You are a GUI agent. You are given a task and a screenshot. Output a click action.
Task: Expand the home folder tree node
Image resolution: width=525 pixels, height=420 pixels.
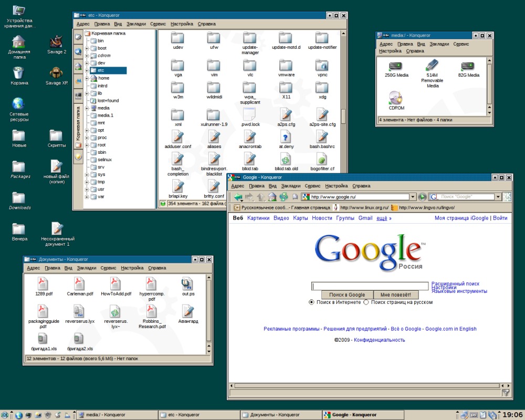click(x=87, y=78)
